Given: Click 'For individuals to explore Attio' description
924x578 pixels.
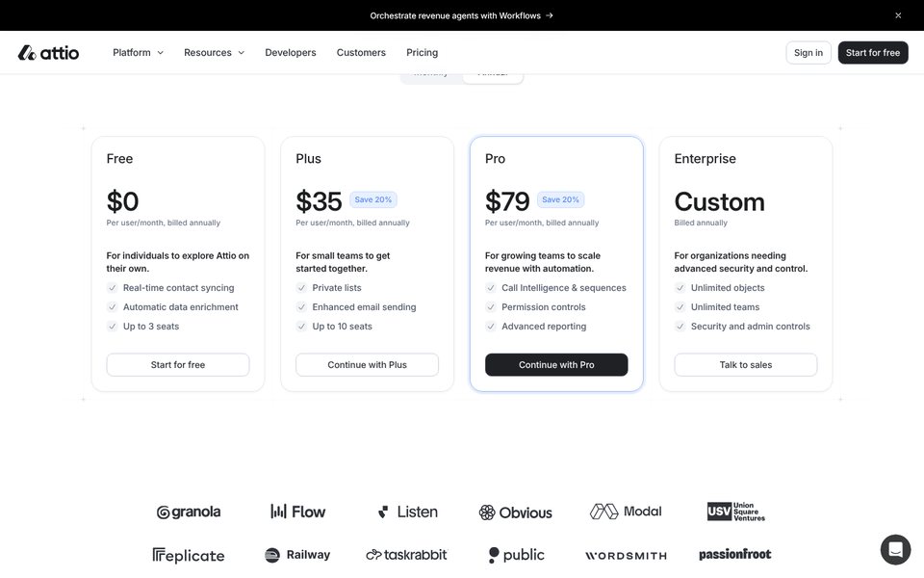Looking at the screenshot, I should [x=178, y=262].
